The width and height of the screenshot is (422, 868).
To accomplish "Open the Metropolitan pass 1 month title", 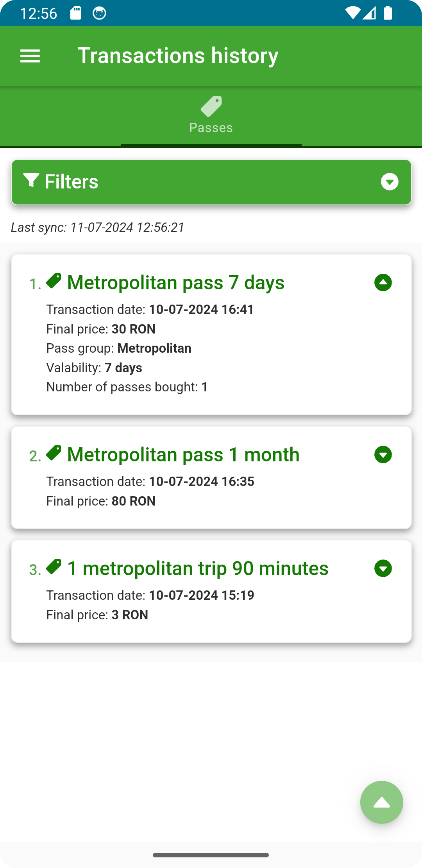I will [183, 454].
